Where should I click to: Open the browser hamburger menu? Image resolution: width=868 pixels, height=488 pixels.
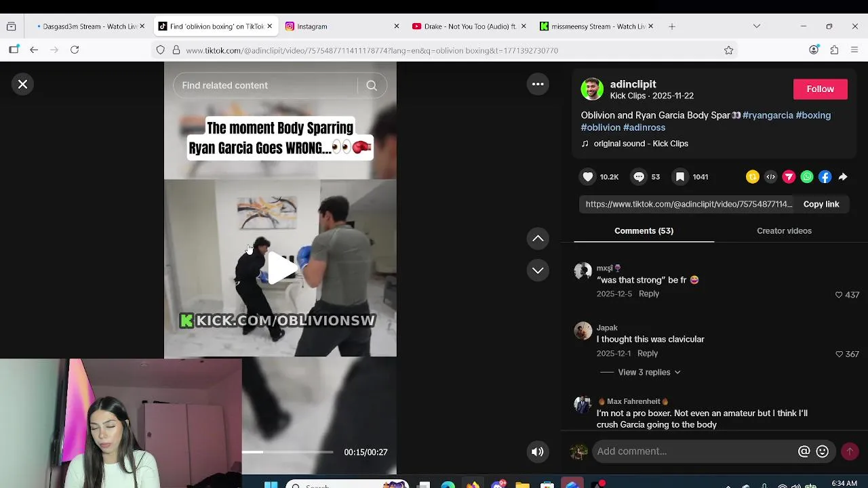pos(854,49)
